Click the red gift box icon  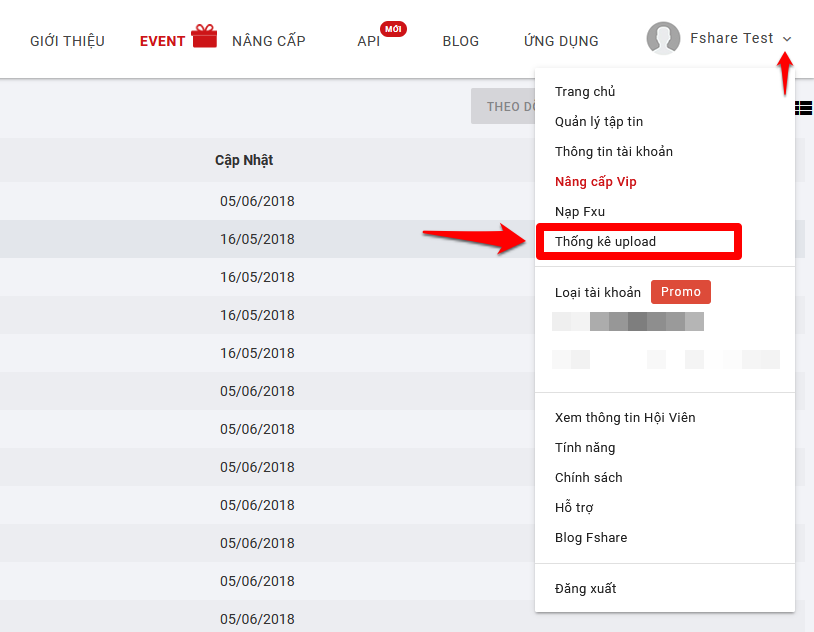(204, 37)
